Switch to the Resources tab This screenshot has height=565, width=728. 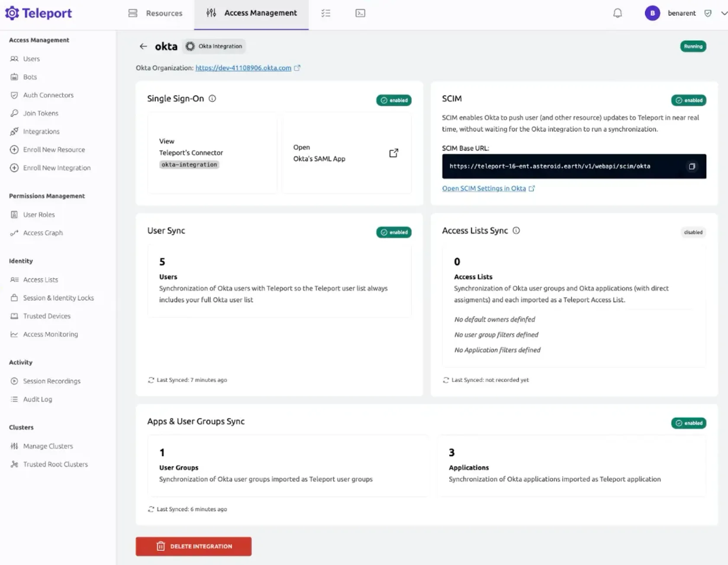(155, 13)
